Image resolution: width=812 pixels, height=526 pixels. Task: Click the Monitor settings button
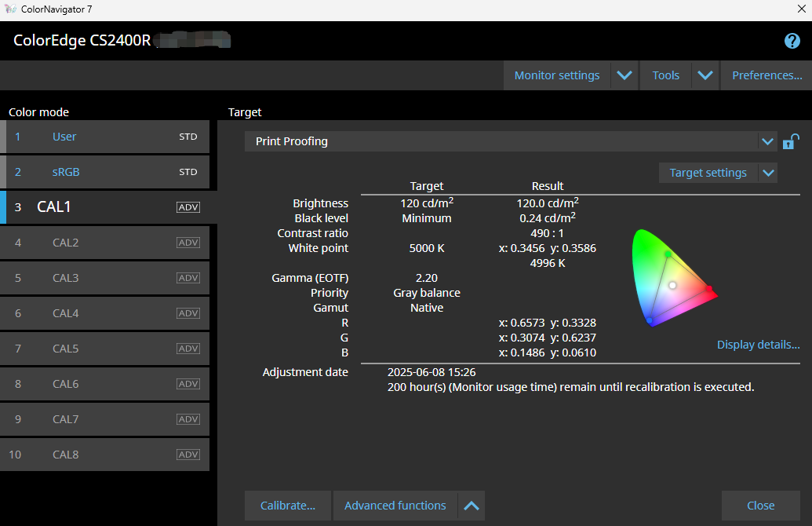pos(557,75)
